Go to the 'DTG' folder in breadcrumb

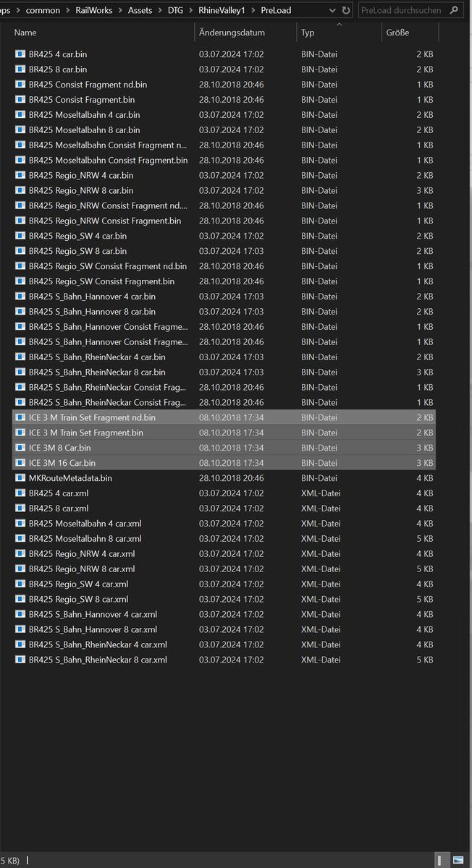176,11
